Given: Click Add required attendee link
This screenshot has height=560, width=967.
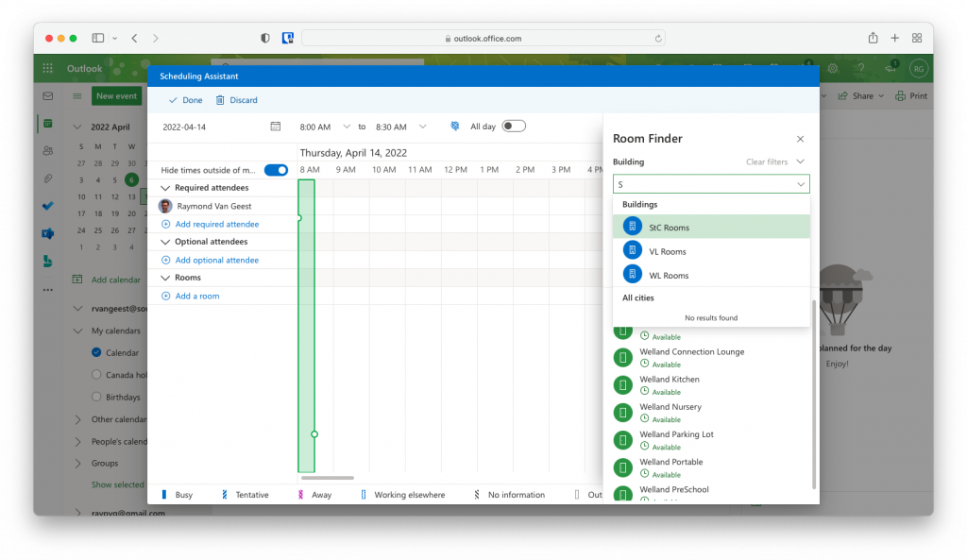Looking at the screenshot, I should click(216, 224).
